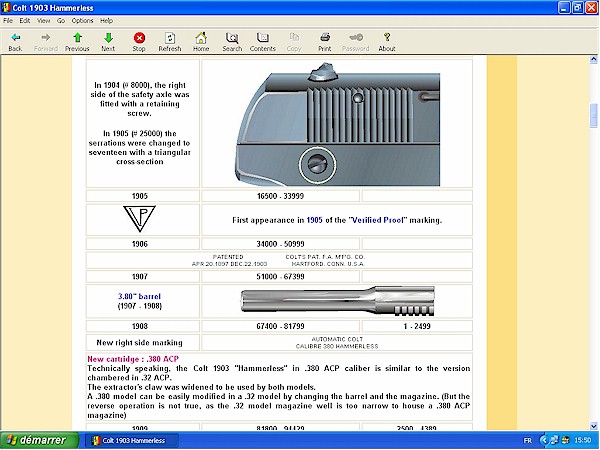
Task: Go back with the Back arrow icon
Action: [15, 38]
